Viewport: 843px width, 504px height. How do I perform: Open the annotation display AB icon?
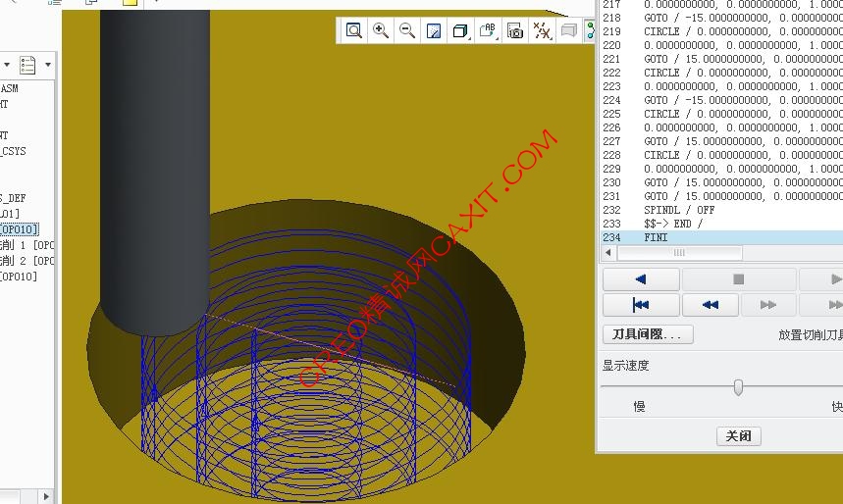coord(488,30)
